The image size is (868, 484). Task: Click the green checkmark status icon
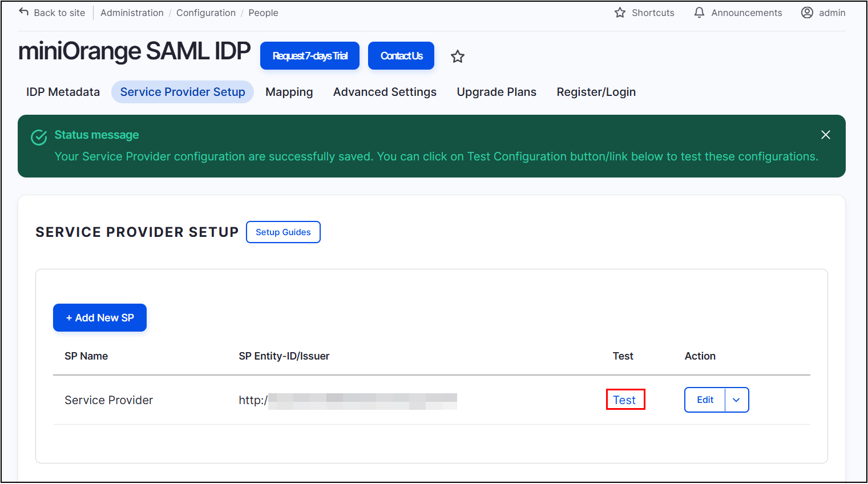tap(38, 137)
